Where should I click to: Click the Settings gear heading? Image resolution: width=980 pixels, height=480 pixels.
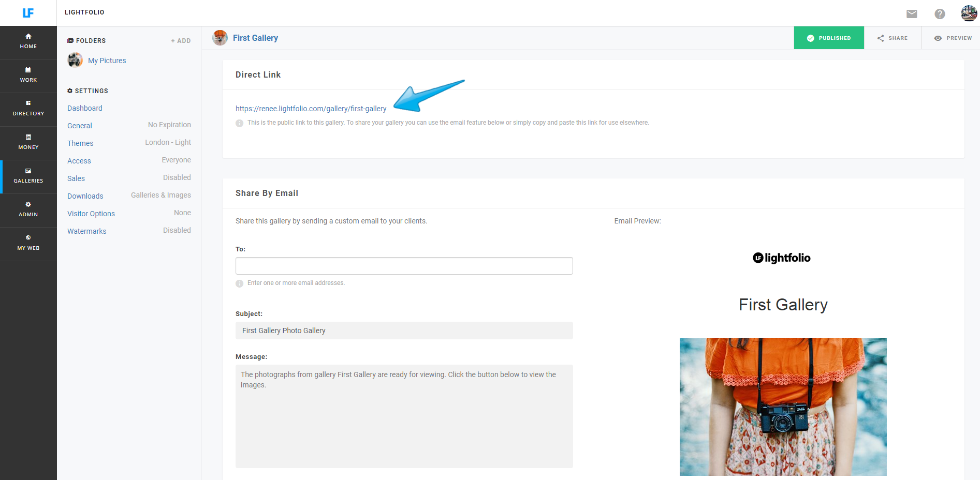pos(87,91)
